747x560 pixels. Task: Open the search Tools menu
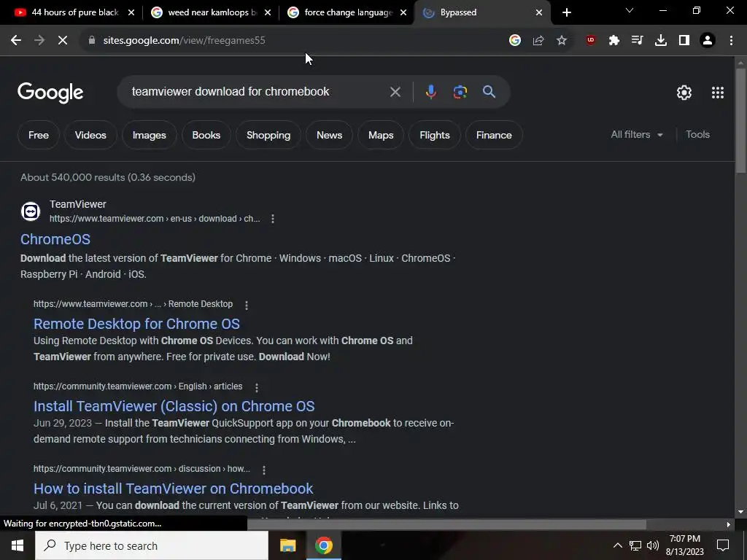click(x=697, y=135)
